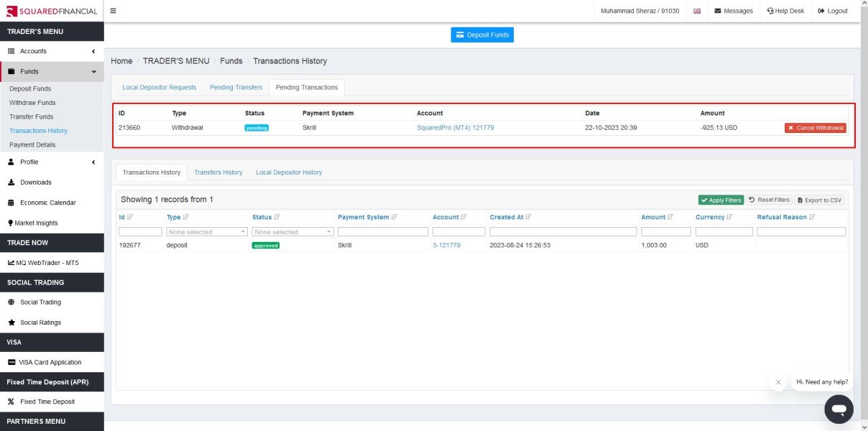Switch to the Transfers History tab
Screen dimensions: 868x431
coord(218,172)
